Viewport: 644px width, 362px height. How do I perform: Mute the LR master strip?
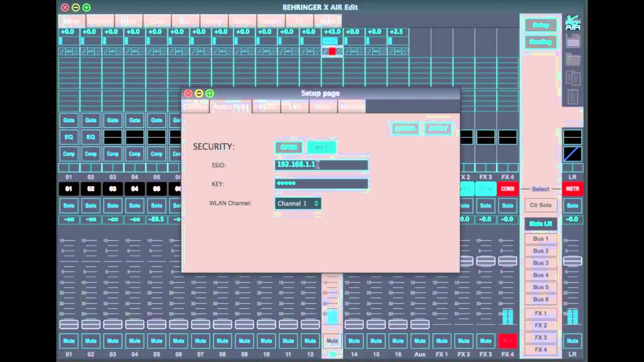[x=573, y=341]
